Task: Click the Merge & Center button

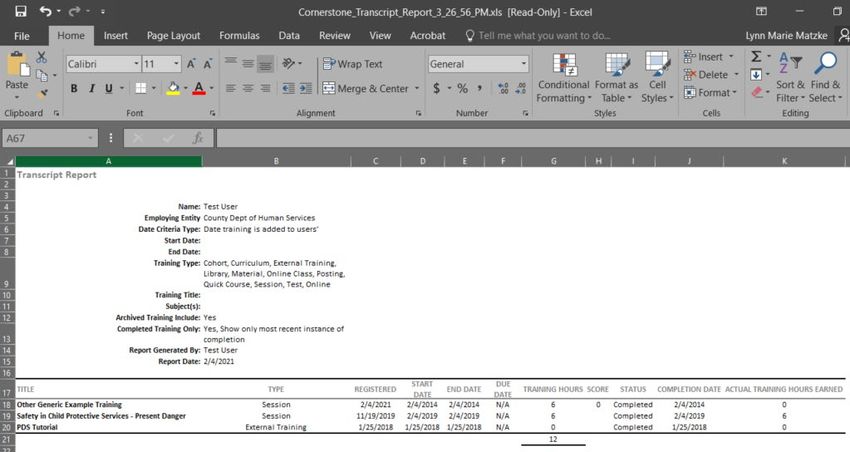Action: pos(365,88)
